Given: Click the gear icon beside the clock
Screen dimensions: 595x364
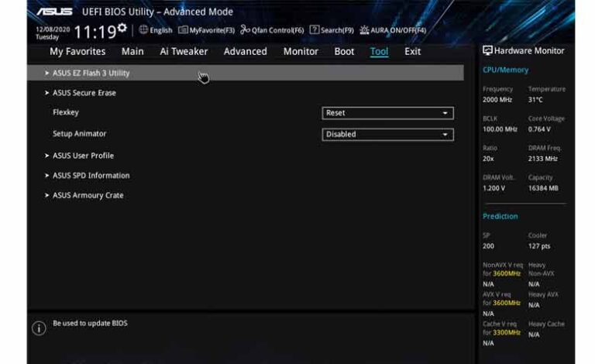Looking at the screenshot, I should tap(122, 28).
